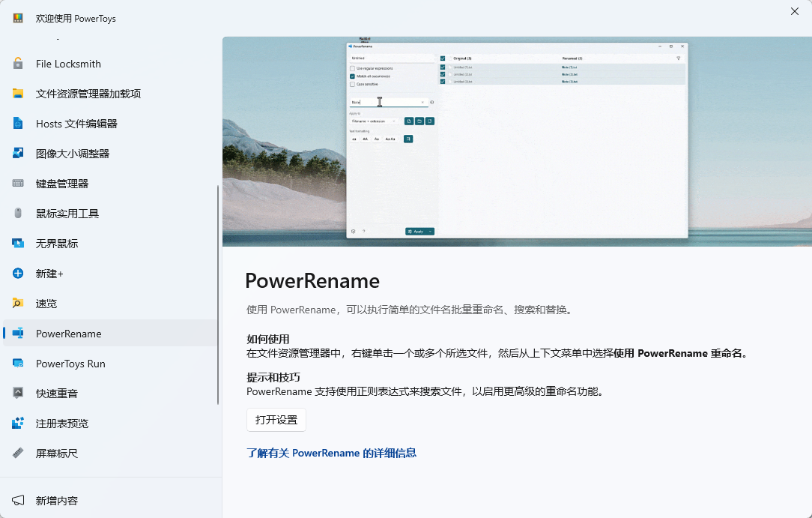Click the PowerToys Run icon
812x518 pixels.
click(18, 363)
